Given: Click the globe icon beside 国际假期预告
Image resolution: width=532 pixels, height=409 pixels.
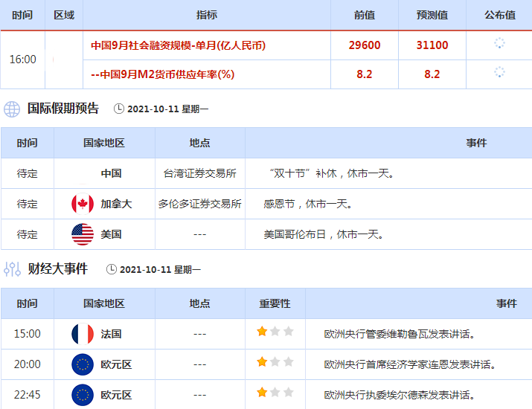Looking at the screenshot, I should pos(12,109).
